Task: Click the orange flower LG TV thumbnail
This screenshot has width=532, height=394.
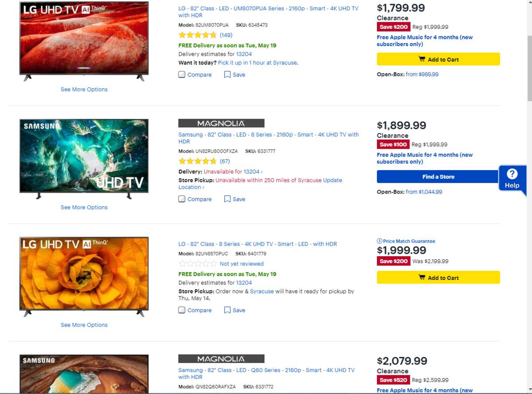Action: [x=84, y=273]
